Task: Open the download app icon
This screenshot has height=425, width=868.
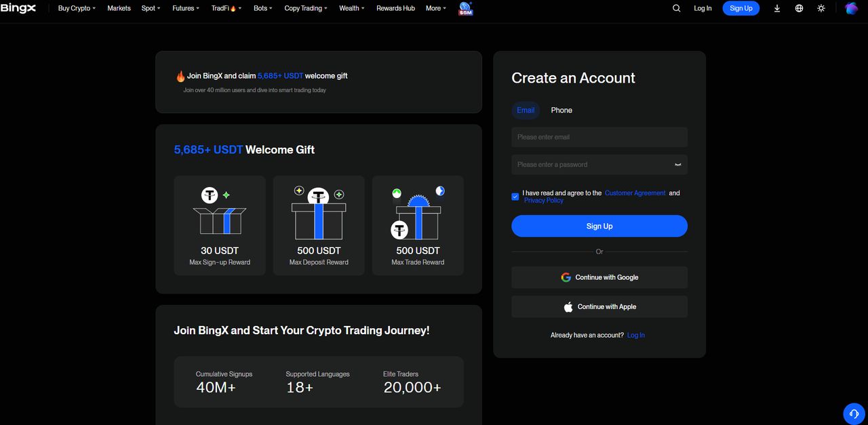Action: 777,8
